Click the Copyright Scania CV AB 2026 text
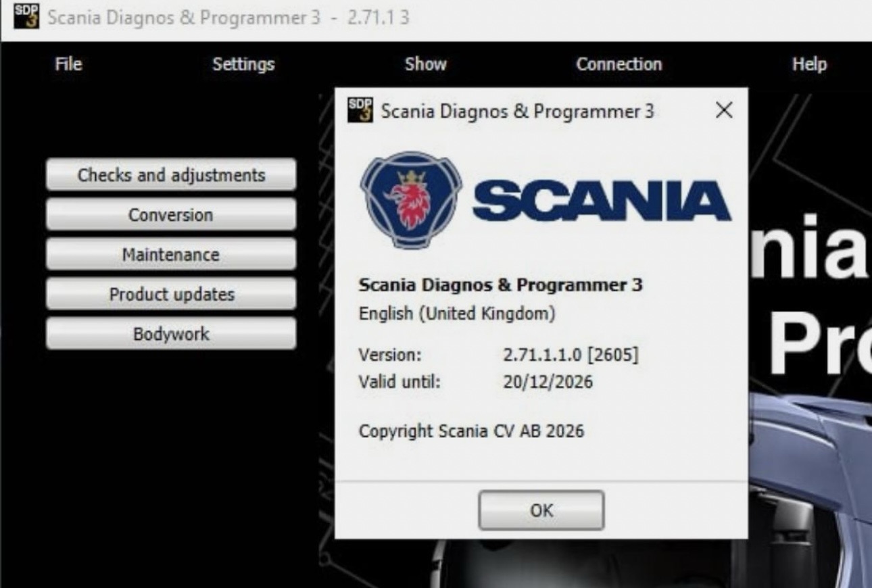Viewport: 872px width, 588px height. [471, 431]
